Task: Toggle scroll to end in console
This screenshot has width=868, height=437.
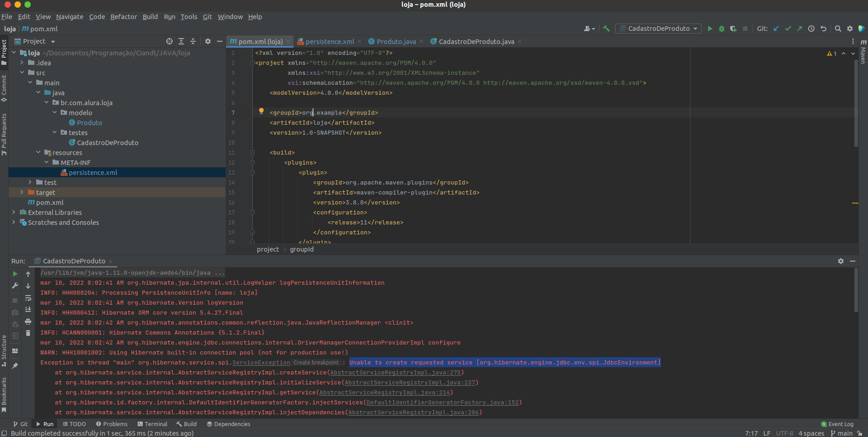Action: point(28,310)
